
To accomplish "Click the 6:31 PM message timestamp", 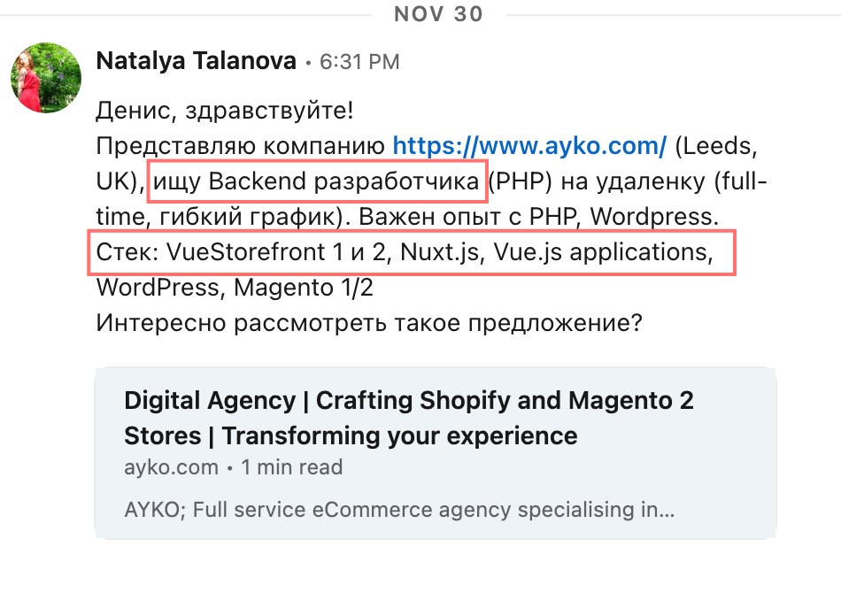I will point(359,62).
